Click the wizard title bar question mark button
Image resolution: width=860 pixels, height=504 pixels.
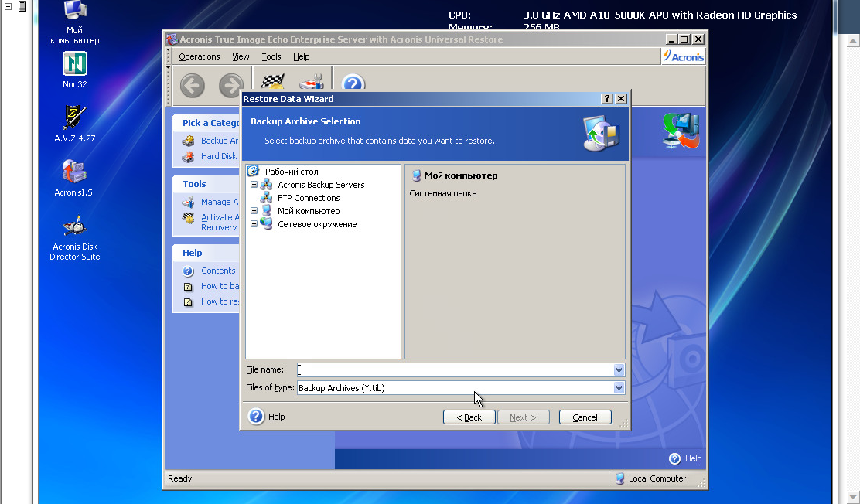606,99
